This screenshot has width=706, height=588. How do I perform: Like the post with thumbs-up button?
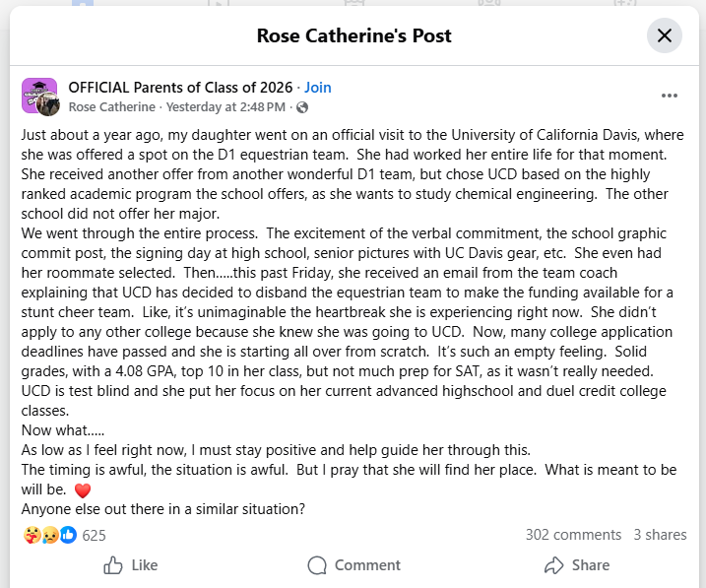click(x=130, y=565)
